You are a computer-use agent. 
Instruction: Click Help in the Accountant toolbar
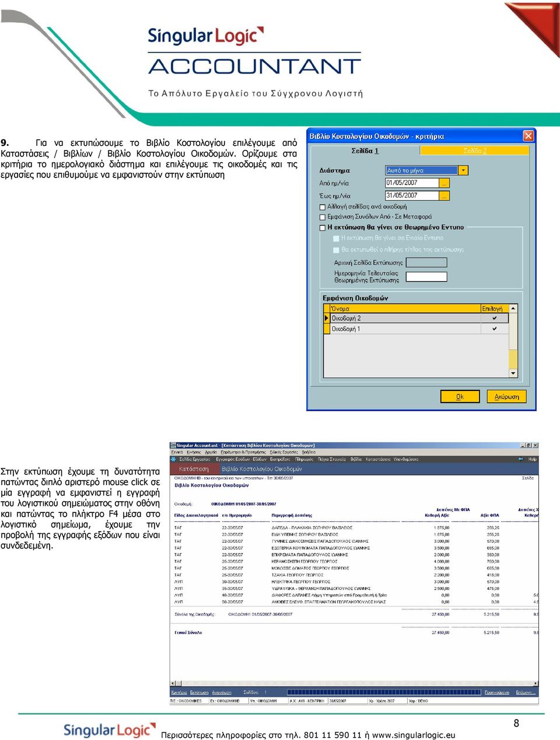tap(532, 459)
